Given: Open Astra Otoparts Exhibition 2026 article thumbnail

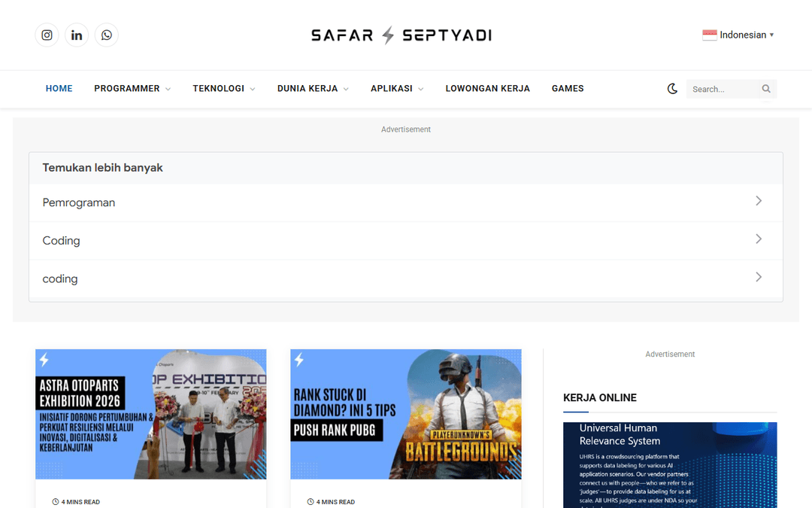Looking at the screenshot, I should (x=150, y=414).
